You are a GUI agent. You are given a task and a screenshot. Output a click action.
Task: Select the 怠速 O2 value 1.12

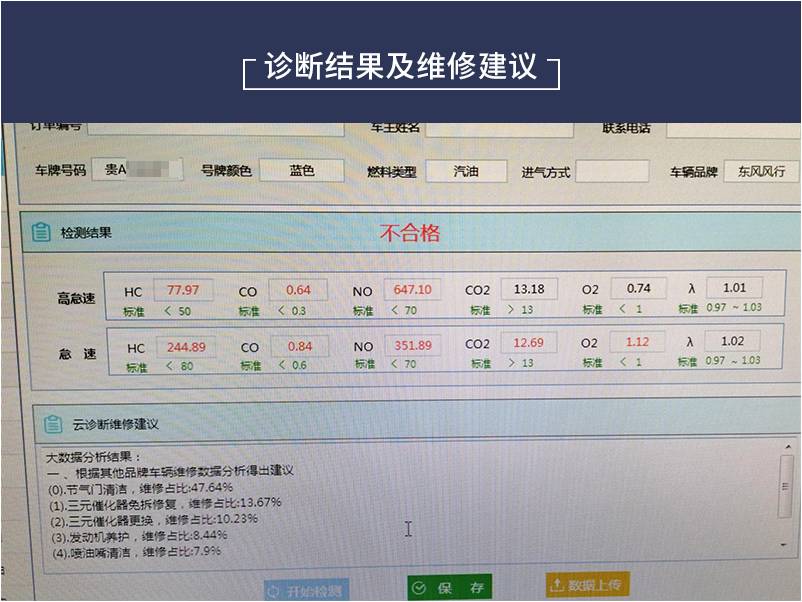(637, 342)
